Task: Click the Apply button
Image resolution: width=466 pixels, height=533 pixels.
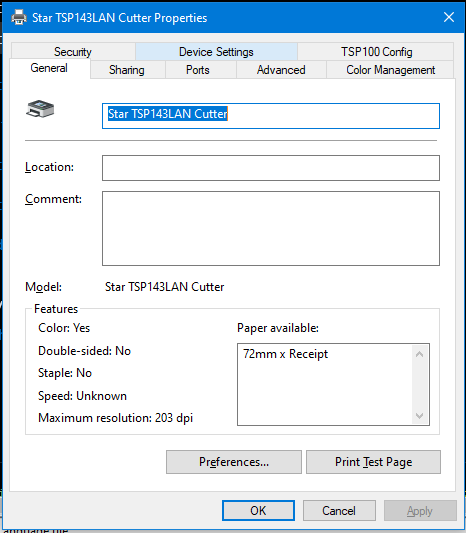Action: pos(420,511)
